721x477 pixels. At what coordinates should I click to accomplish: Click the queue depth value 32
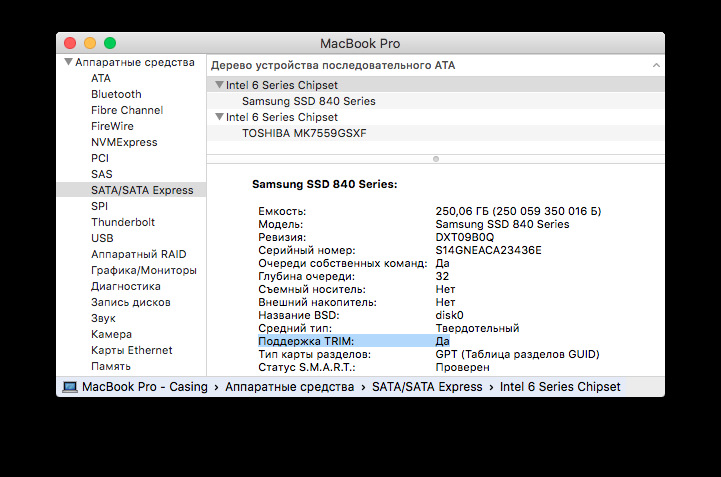tap(442, 276)
